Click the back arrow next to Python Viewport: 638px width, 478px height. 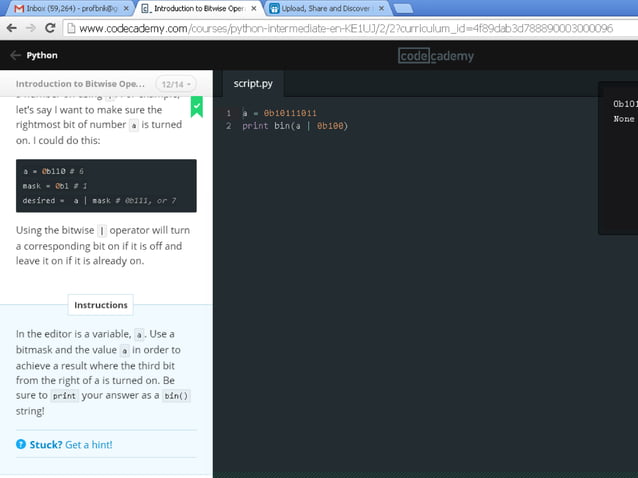coord(15,55)
